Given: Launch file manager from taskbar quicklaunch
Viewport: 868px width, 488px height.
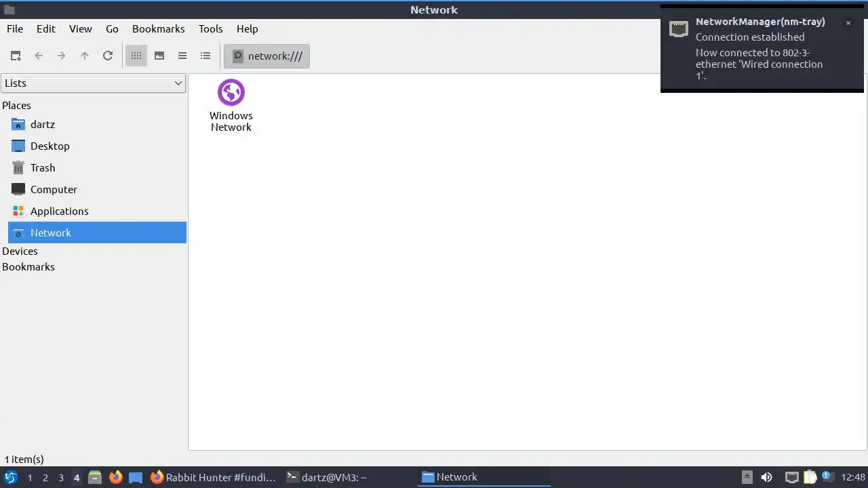Looking at the screenshot, I should coord(95,477).
